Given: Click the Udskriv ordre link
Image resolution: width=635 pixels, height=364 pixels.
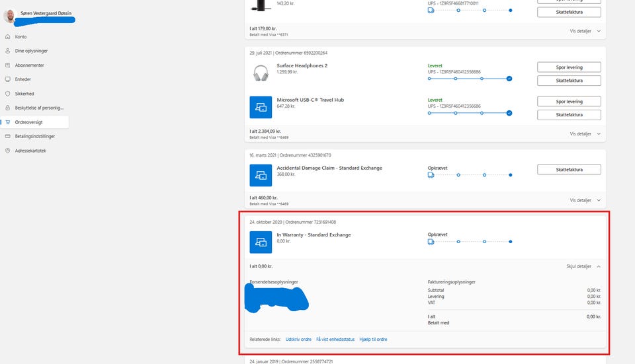Looking at the screenshot, I should (298, 340).
